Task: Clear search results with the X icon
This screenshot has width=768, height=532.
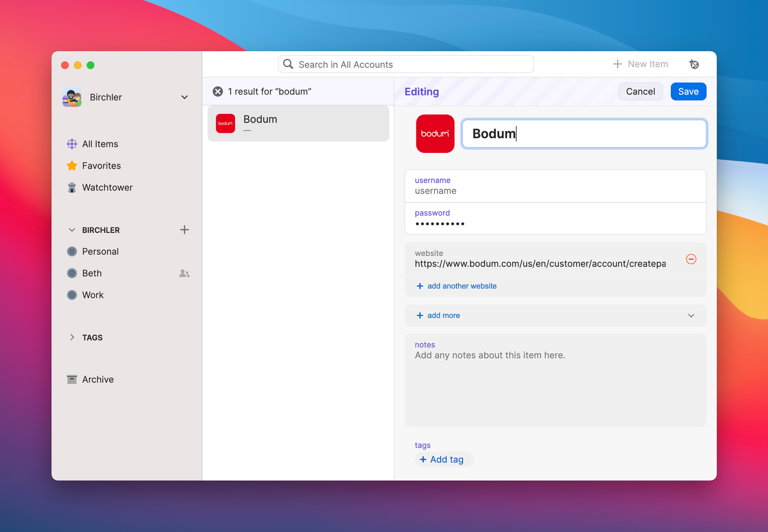Action: pos(218,91)
